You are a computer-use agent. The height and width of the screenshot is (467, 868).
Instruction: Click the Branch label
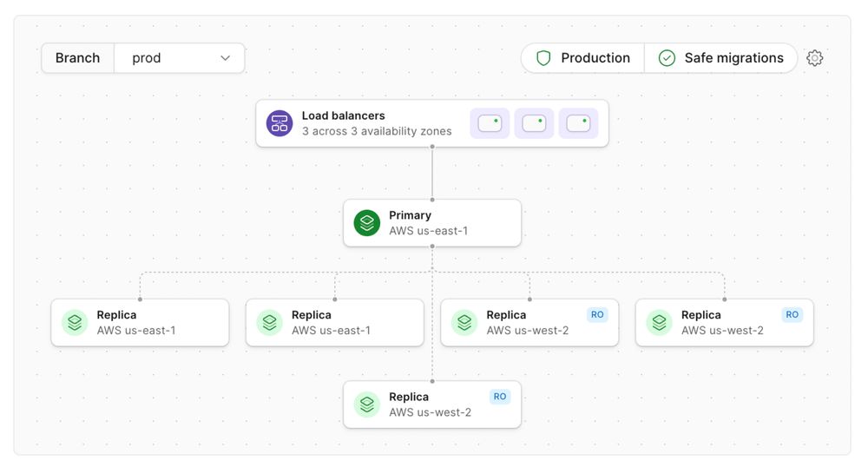click(x=78, y=58)
